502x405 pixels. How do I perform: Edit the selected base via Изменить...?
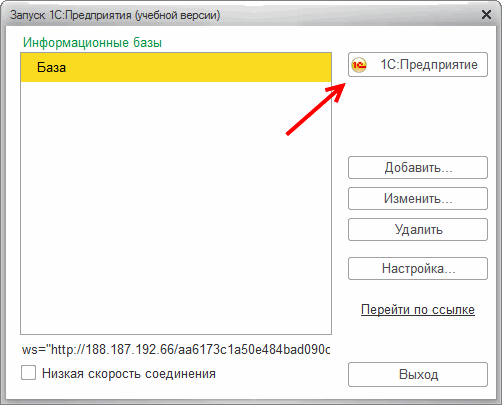418,198
